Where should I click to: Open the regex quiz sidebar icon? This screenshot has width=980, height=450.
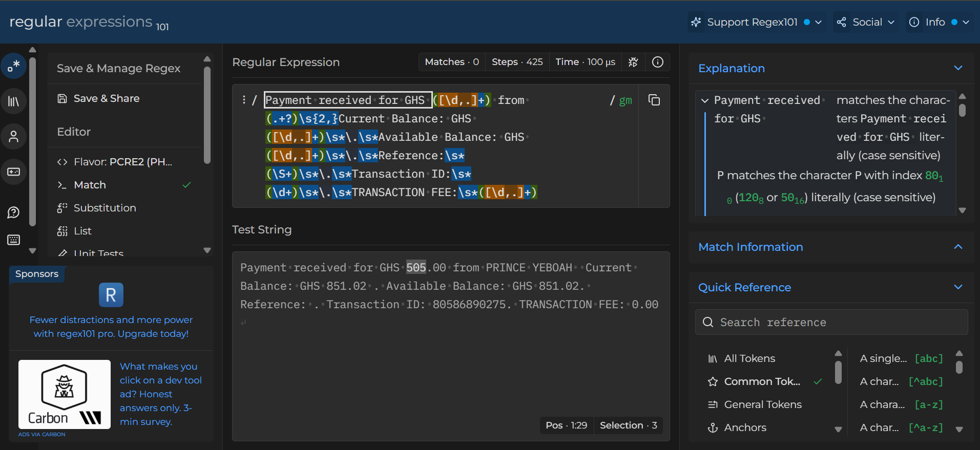(x=14, y=172)
